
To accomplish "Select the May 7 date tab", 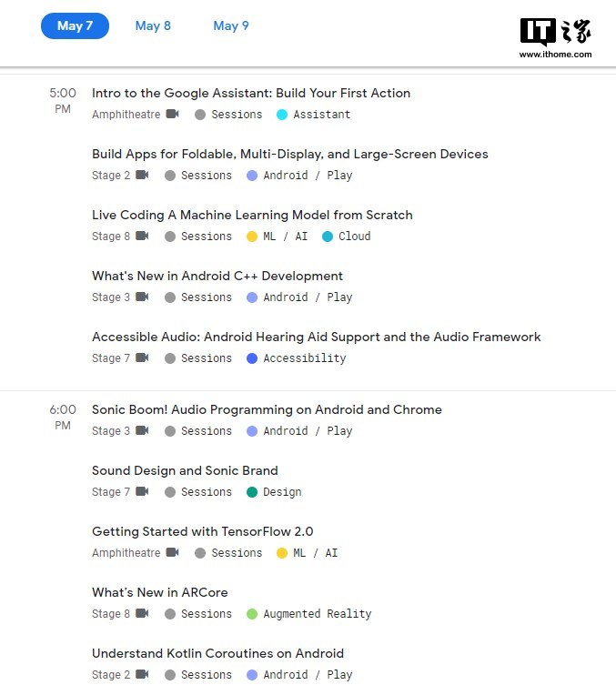I will pyautogui.click(x=75, y=25).
